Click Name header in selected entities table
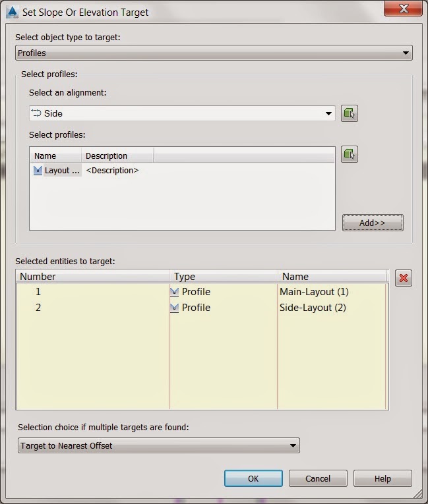428x504 pixels. coord(332,277)
